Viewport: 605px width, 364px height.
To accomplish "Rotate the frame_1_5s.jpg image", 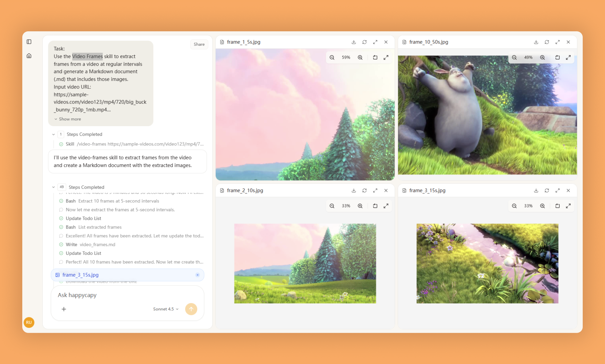I will [375, 58].
